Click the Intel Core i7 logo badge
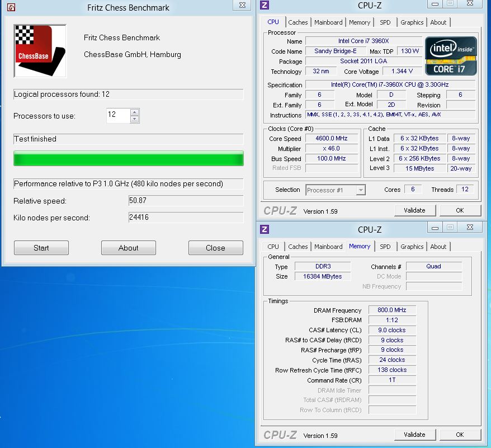 451,56
